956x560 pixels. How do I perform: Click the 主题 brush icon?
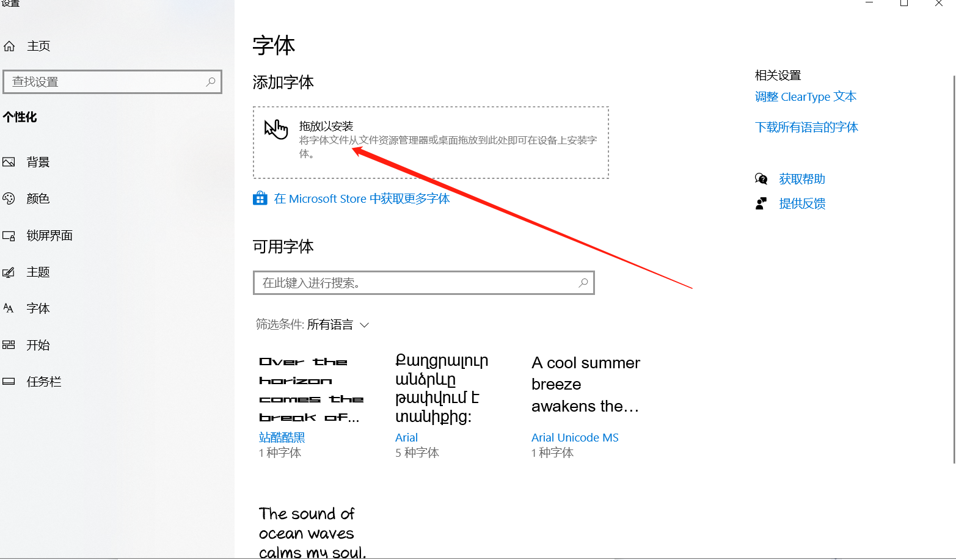9,272
